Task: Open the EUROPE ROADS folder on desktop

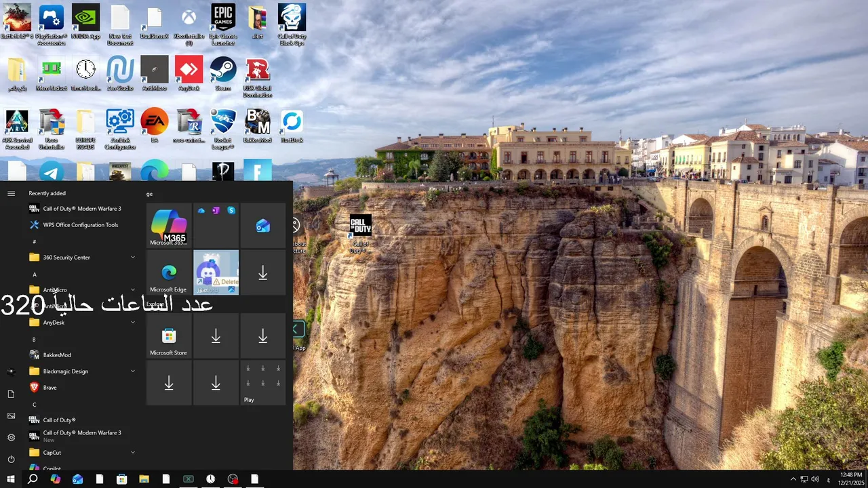Action: [x=86, y=129]
